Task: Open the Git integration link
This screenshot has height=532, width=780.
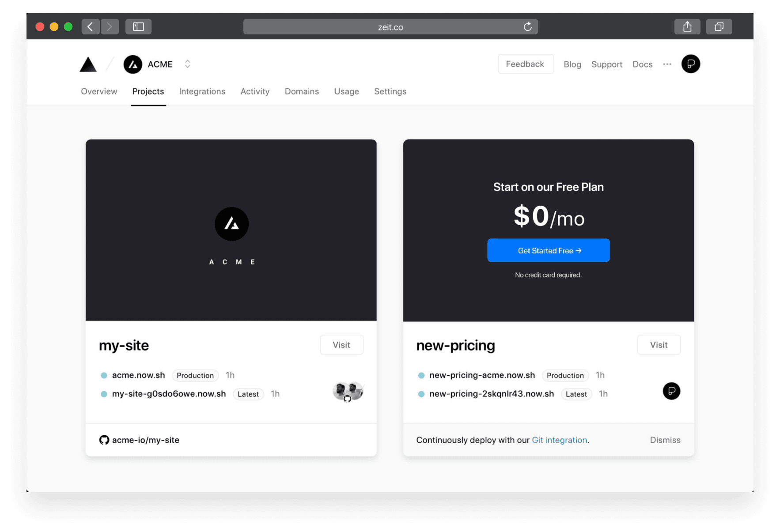Action: (559, 440)
